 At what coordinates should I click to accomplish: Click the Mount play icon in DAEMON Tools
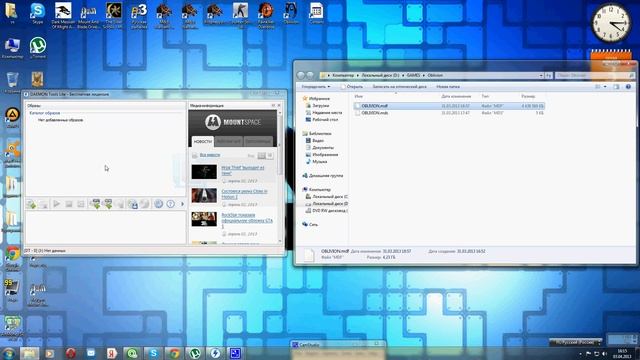pos(56,204)
